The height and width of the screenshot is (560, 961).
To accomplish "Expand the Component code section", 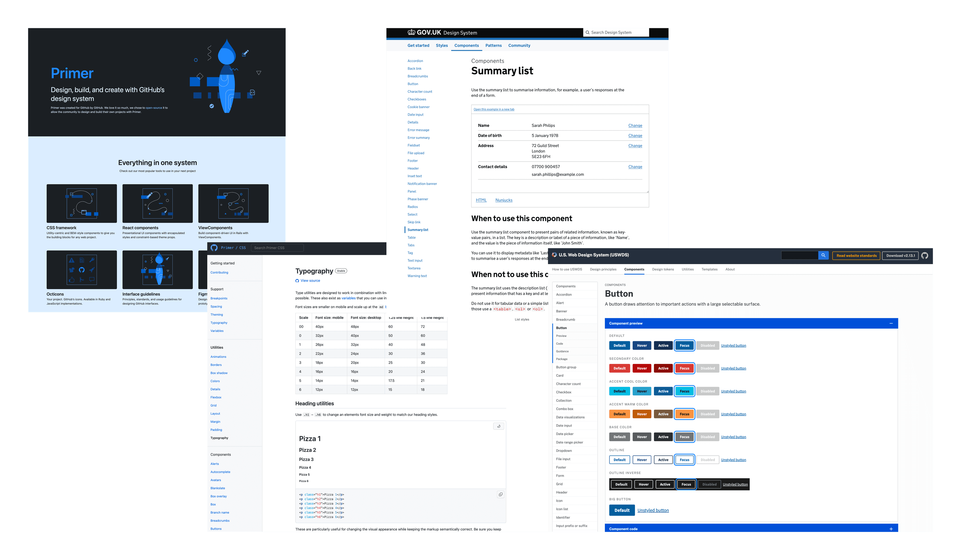I will [891, 529].
